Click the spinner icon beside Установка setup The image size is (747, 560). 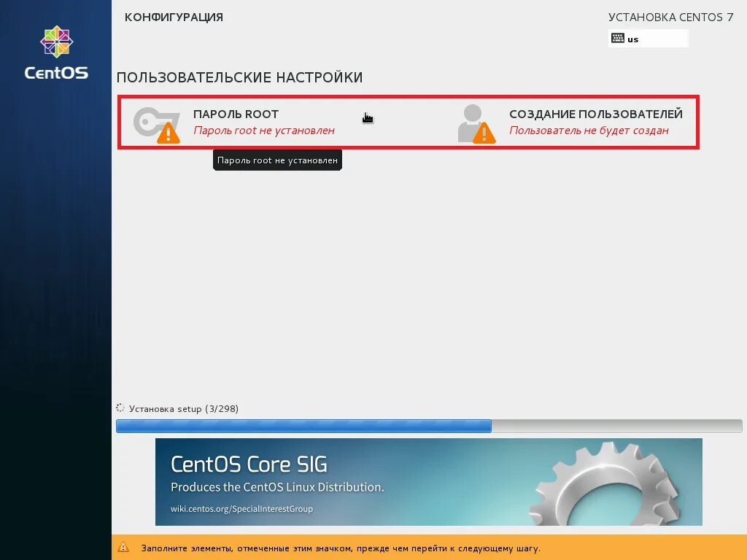pos(120,408)
